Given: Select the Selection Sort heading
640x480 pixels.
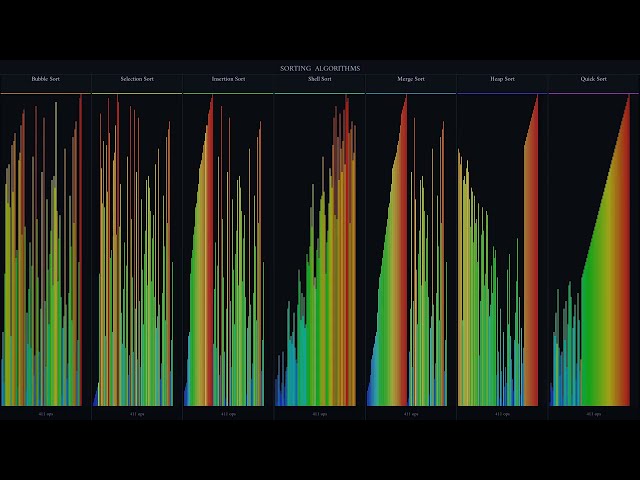Looking at the screenshot, I should click(137, 79).
